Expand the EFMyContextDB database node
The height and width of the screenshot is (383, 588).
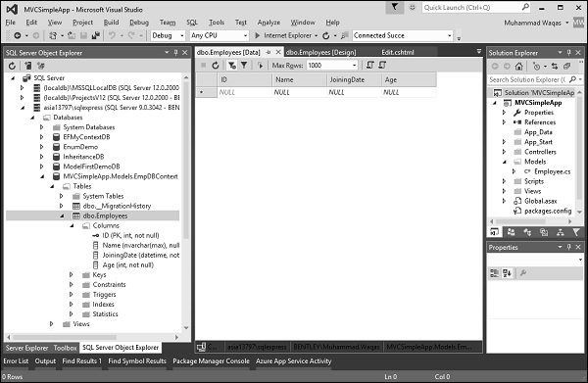click(x=41, y=137)
